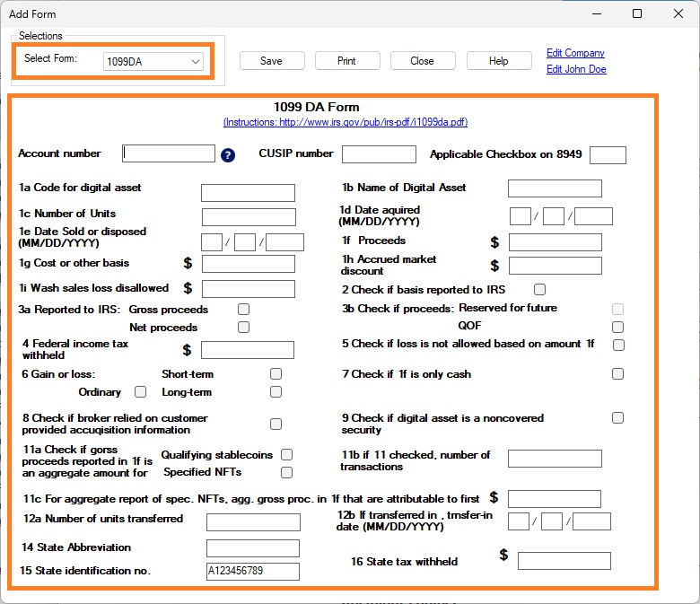Click the Help button
The height and width of the screenshot is (604, 700).
pos(498,61)
